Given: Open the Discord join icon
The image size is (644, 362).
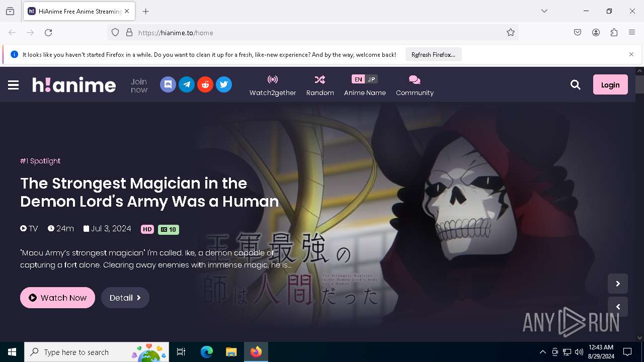Looking at the screenshot, I should (168, 84).
